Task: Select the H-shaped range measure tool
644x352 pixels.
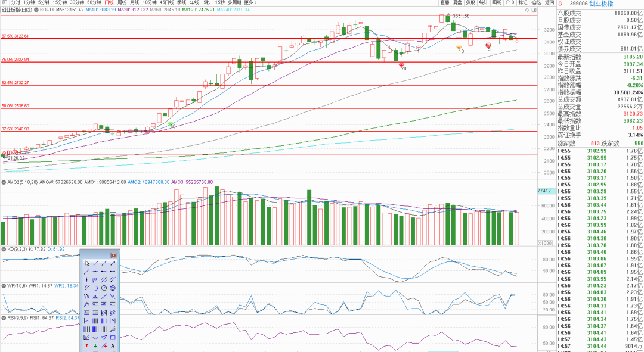Action: click(x=87, y=321)
